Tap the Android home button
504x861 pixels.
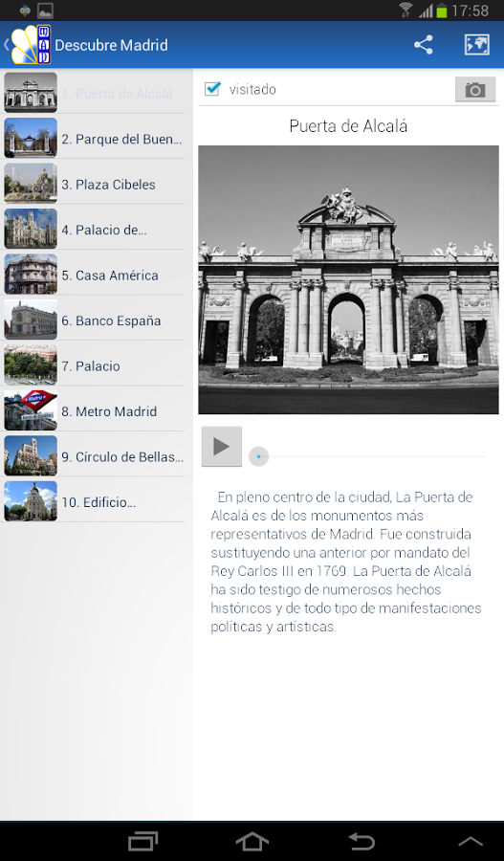(x=252, y=841)
